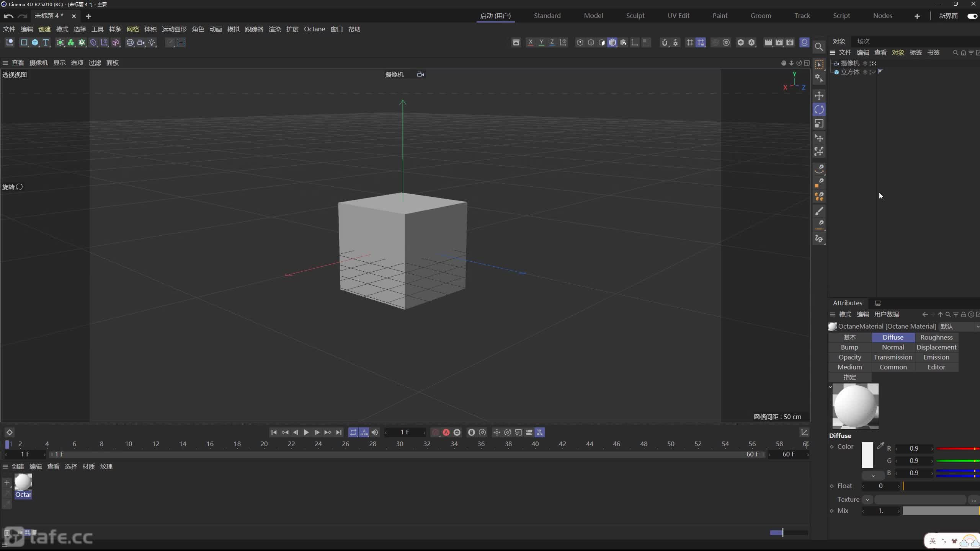The width and height of the screenshot is (980, 551).
Task: Open edit render settings icon
Action: coord(790,42)
